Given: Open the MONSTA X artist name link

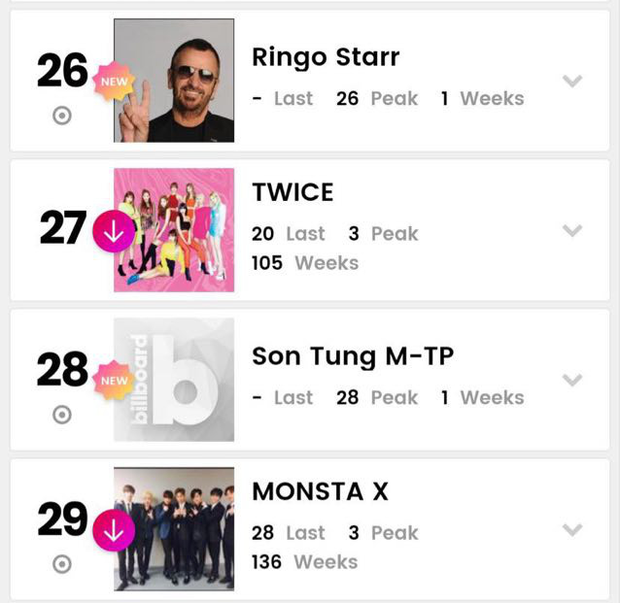Looking at the screenshot, I should coord(320,492).
